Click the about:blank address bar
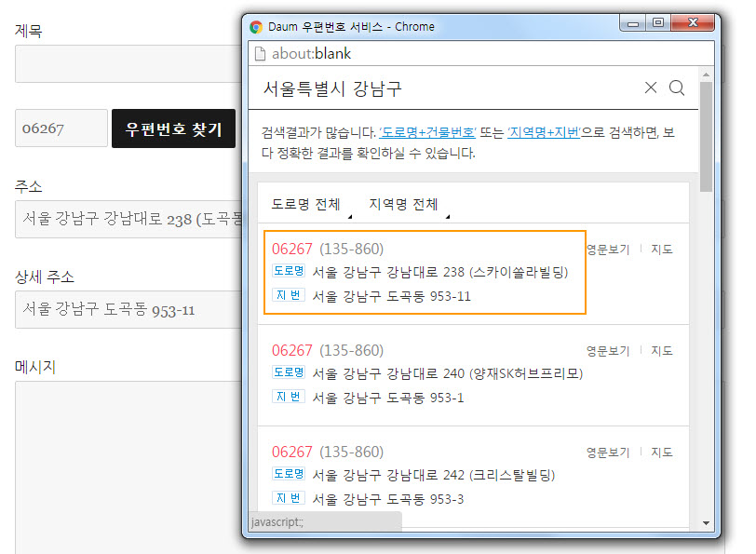The width and height of the screenshot is (756, 554). click(481, 53)
